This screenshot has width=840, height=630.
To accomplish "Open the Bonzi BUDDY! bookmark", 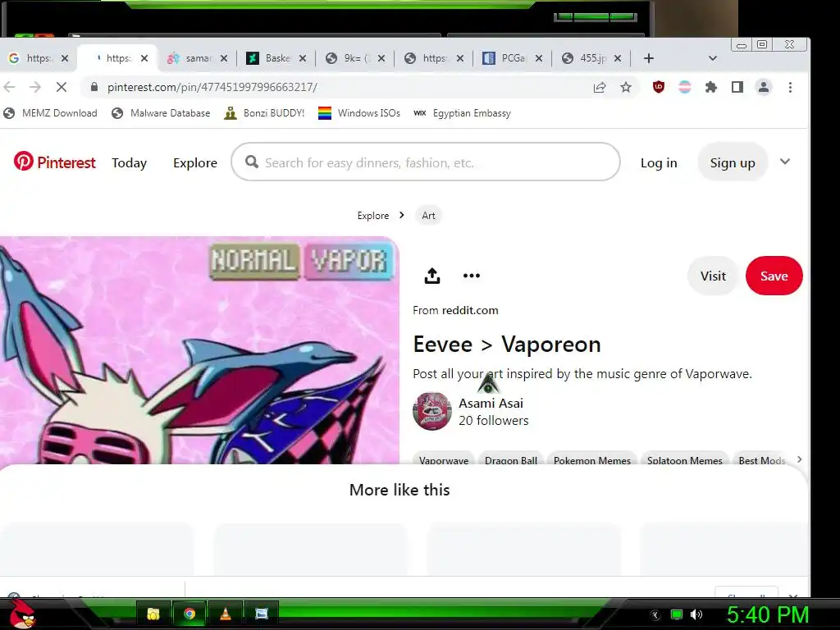I will click(264, 113).
